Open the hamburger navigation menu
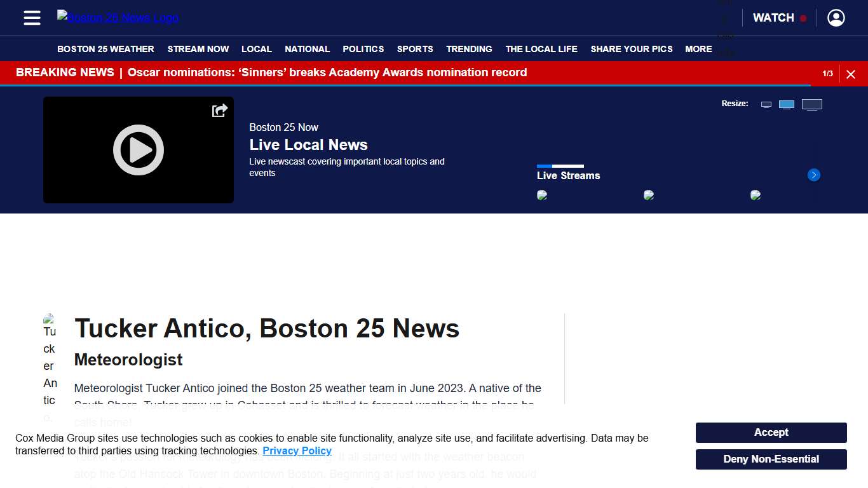Viewport: 868px width, 488px height. 31,18
